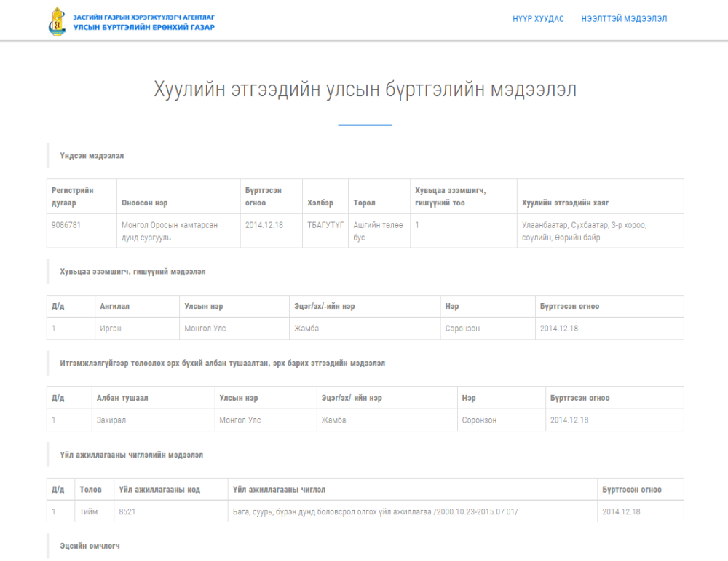This screenshot has height=561, width=728.
Task: Open the НҮҮР ХУУДАС menu item
Action: tap(538, 19)
